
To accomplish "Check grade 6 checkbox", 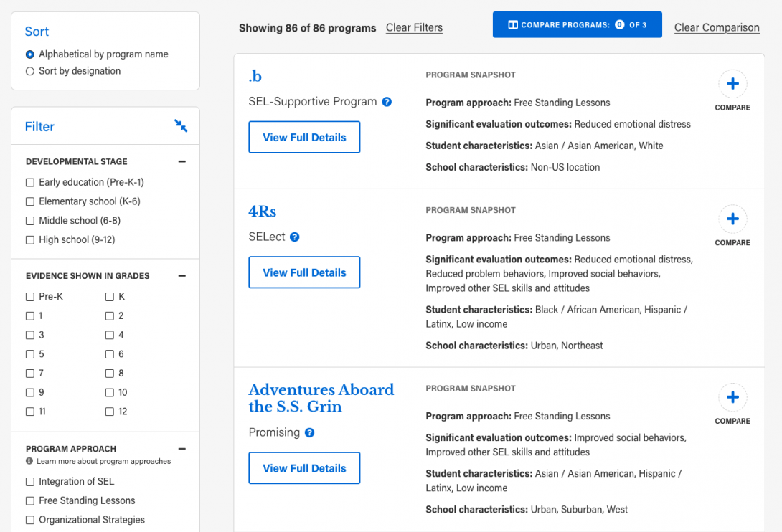I will [x=110, y=354].
